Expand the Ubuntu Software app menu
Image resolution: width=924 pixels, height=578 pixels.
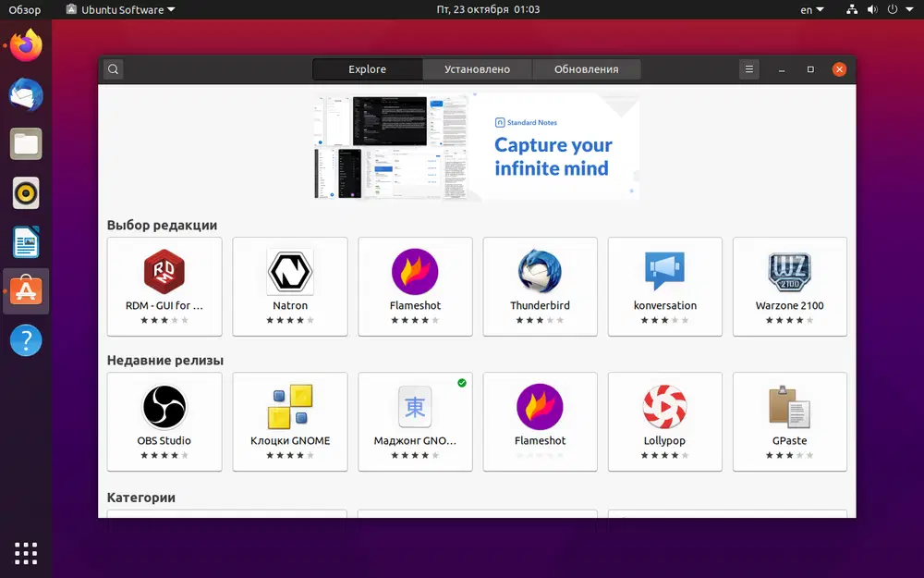click(121, 9)
